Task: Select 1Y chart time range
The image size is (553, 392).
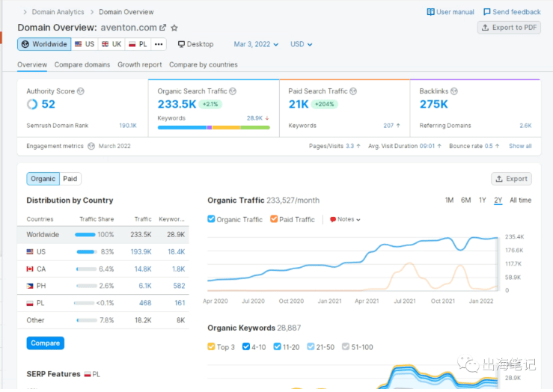Action: point(482,200)
